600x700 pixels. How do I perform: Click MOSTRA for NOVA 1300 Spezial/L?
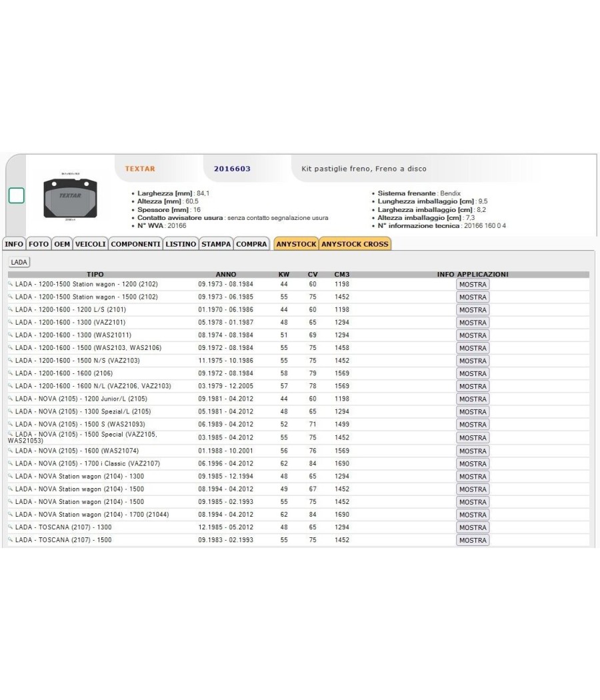tap(473, 411)
